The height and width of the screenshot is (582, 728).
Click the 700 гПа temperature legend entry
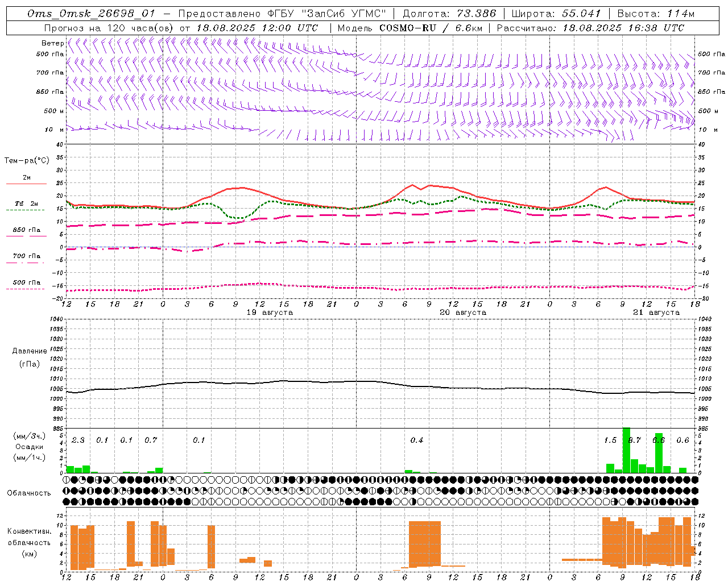tap(27, 259)
